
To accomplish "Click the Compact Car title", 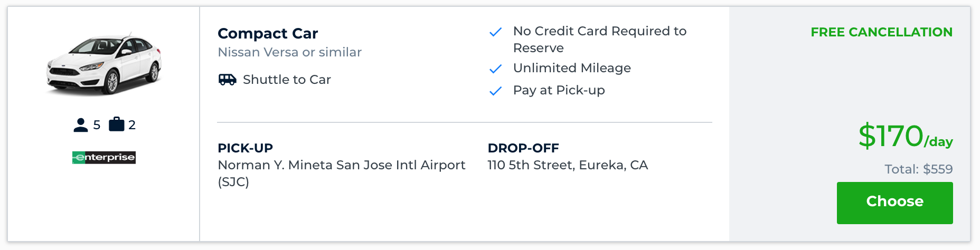I will 268,33.
